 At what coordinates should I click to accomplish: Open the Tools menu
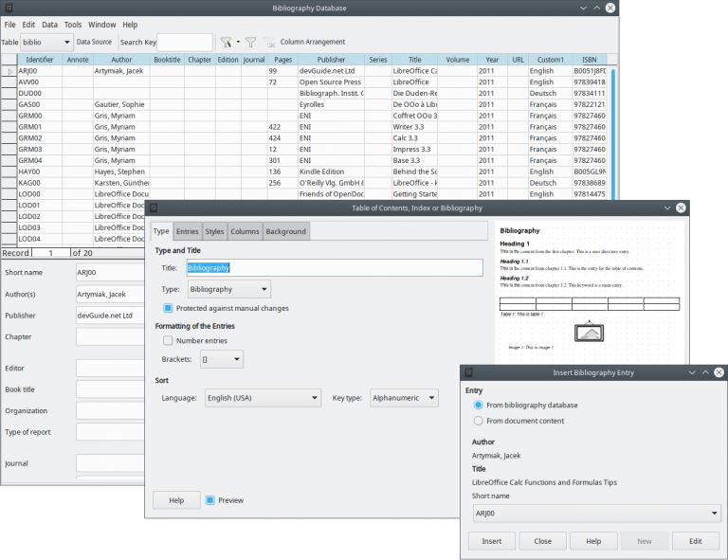[73, 25]
